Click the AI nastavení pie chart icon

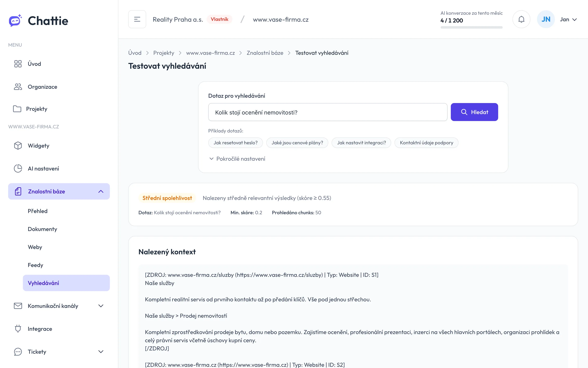tap(18, 168)
